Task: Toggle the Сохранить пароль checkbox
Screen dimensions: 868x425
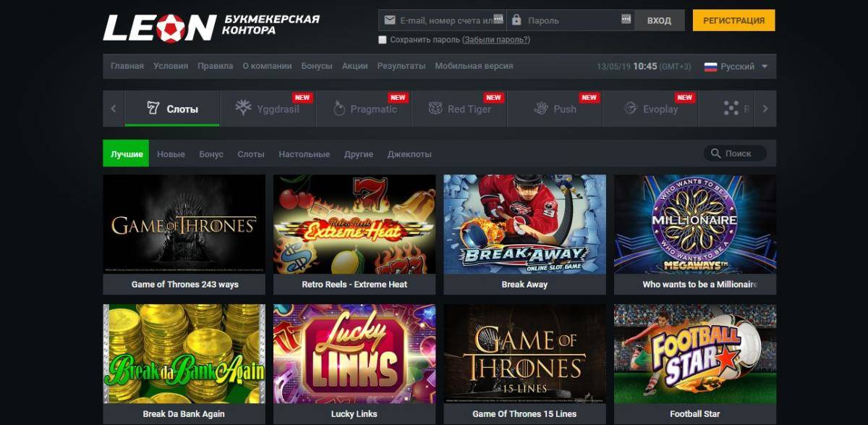Action: coord(383,40)
